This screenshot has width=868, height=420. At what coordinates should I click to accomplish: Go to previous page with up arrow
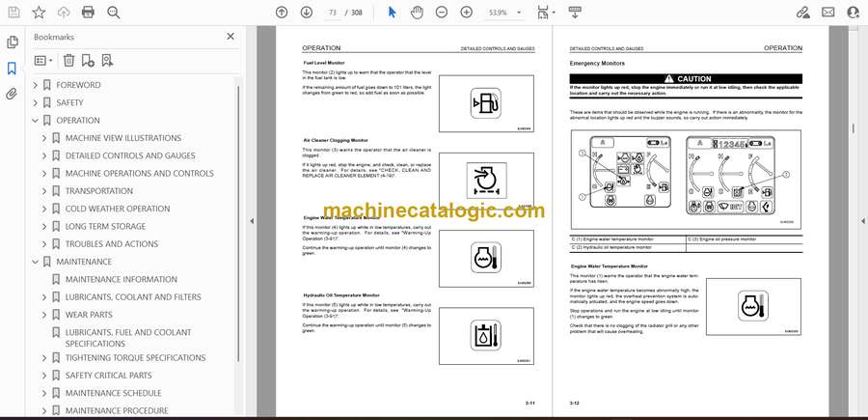tap(282, 13)
